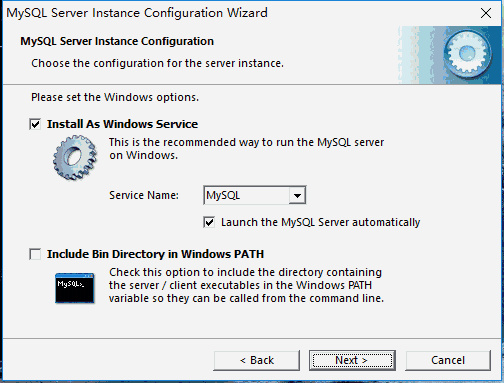Go to the Next step
The width and height of the screenshot is (504, 383).
pyautogui.click(x=352, y=360)
